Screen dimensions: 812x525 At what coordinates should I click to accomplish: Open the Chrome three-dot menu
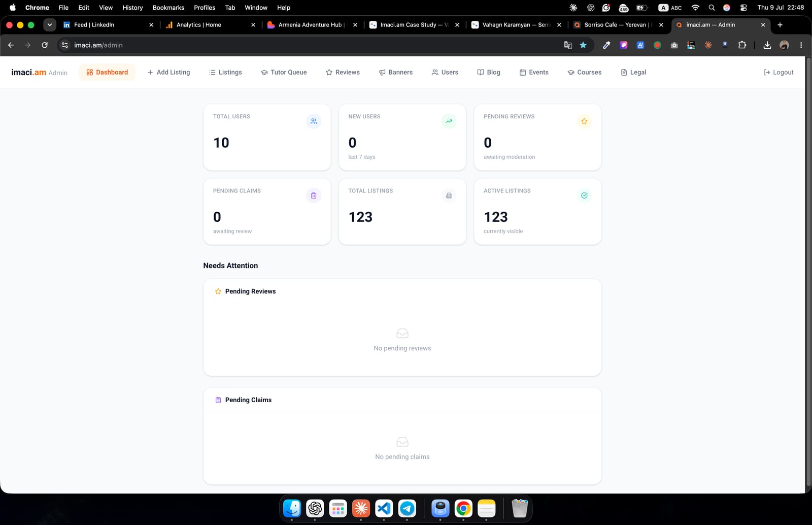801,45
